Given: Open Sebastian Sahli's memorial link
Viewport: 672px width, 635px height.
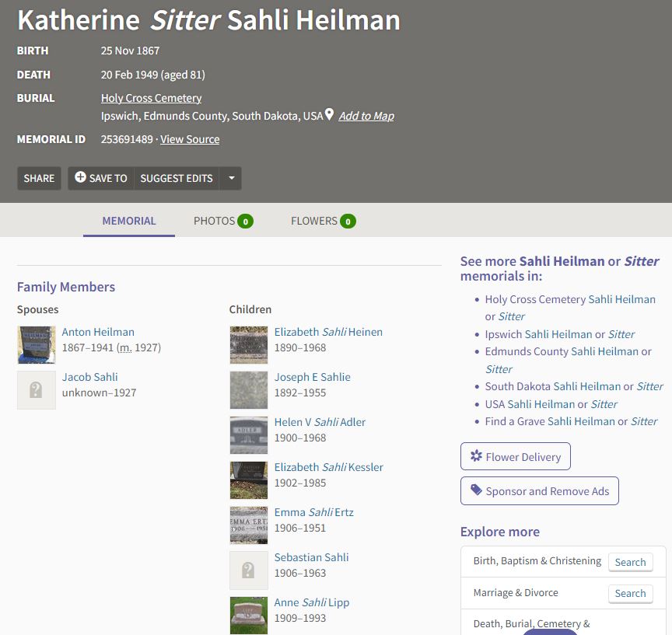Looking at the screenshot, I should point(312,557).
